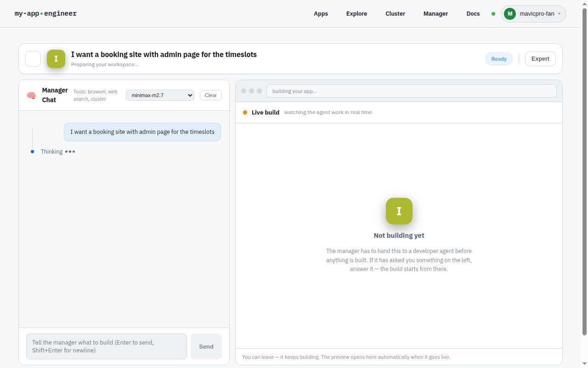Toggle the empty square box beside app icon

click(33, 59)
